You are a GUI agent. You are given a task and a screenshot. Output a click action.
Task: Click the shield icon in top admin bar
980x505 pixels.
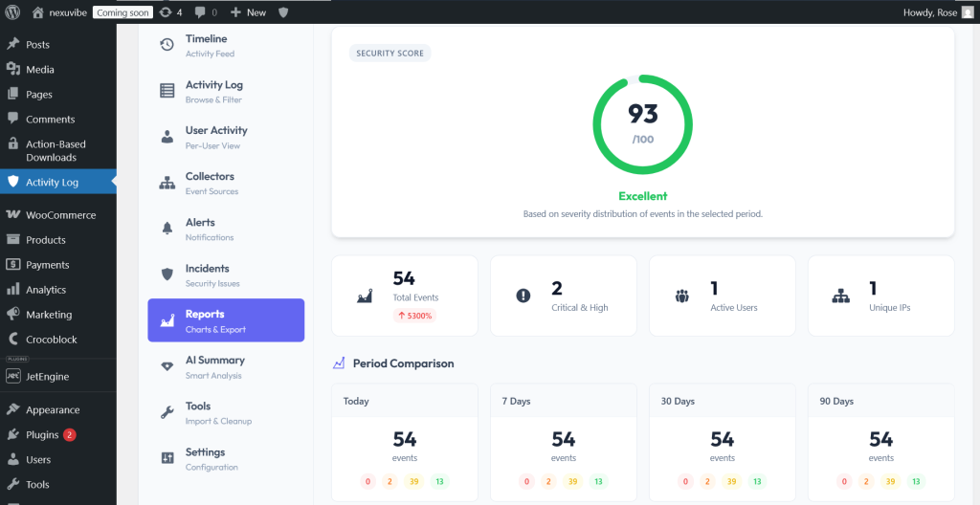coord(283,12)
